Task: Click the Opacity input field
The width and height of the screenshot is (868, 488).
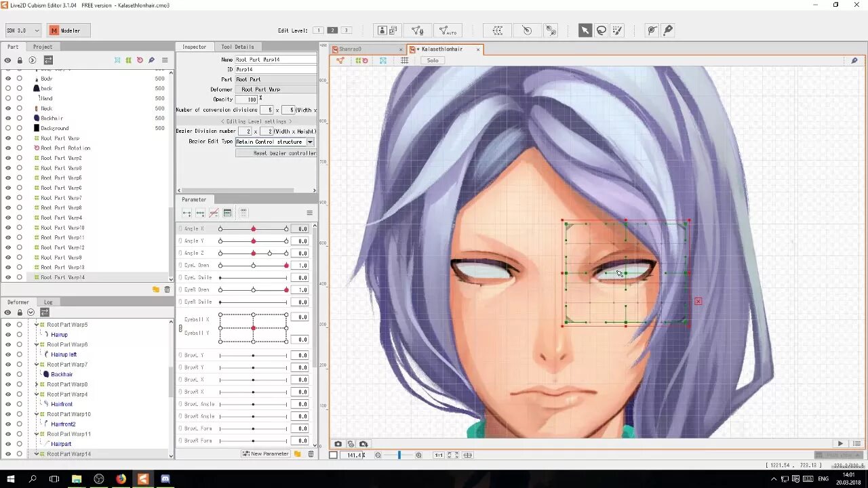Action: point(246,100)
